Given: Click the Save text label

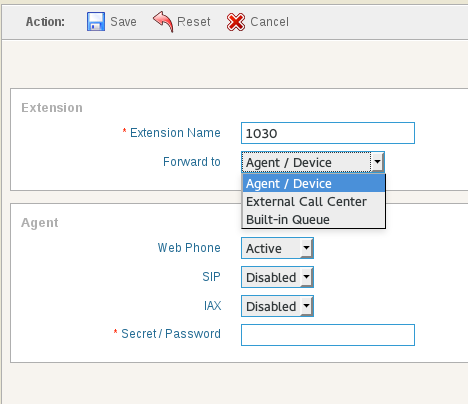Looking at the screenshot, I should 123,22.
